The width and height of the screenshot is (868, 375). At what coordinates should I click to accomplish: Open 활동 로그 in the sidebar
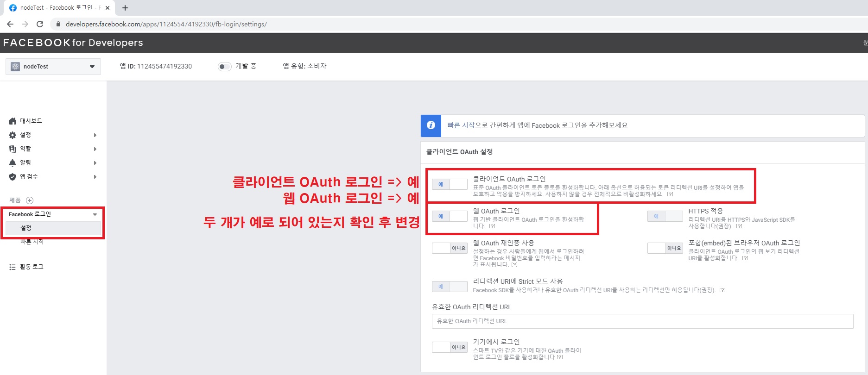click(x=32, y=267)
